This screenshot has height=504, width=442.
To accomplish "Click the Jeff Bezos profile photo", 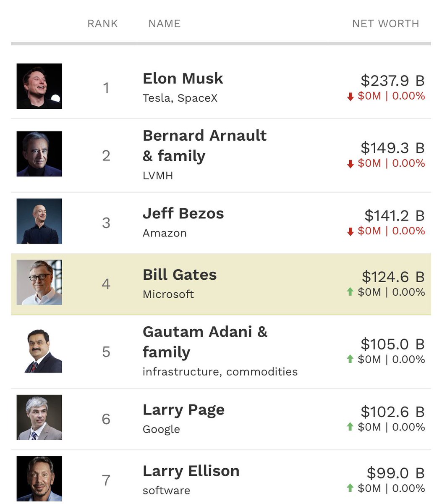I will click(x=39, y=221).
